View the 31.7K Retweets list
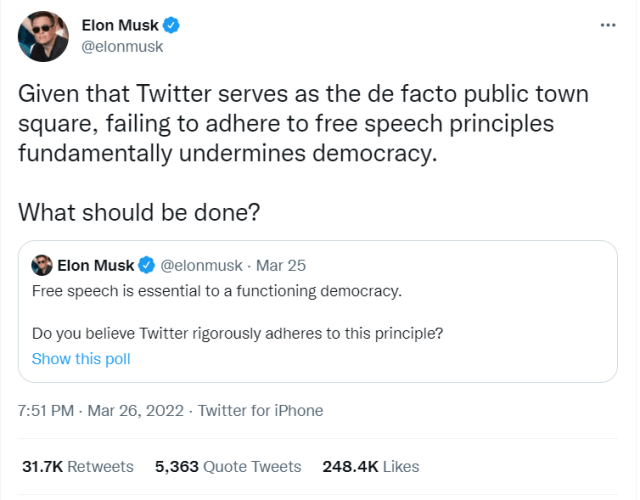This screenshot has width=640, height=500. (77, 466)
